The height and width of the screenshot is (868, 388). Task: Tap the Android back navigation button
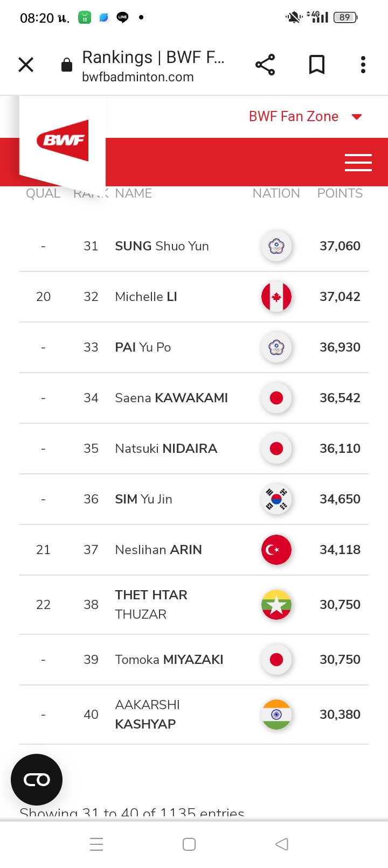pyautogui.click(x=282, y=844)
